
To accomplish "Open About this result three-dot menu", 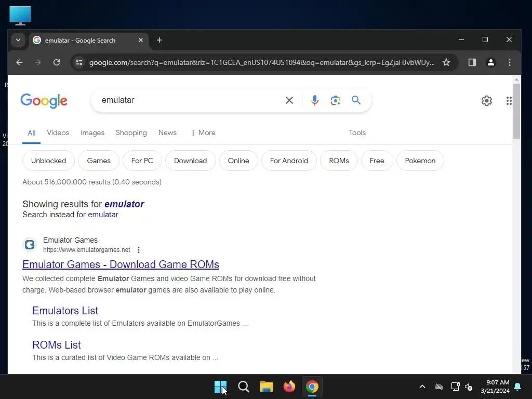I will pyautogui.click(x=138, y=250).
